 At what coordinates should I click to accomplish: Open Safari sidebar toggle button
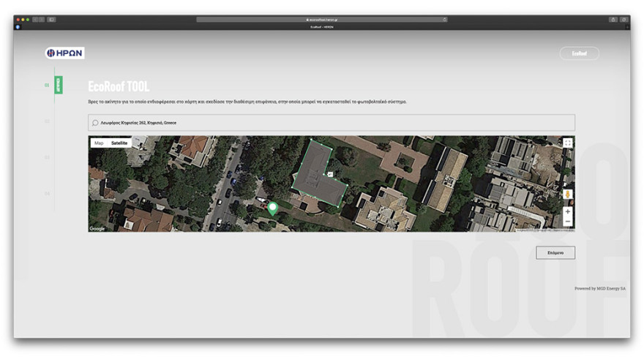(x=51, y=20)
